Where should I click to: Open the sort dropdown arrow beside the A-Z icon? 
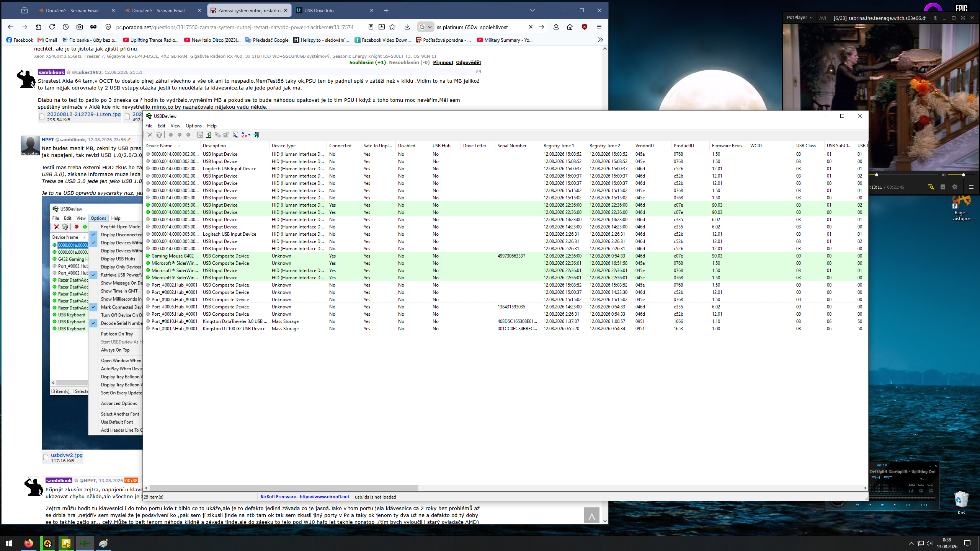(249, 135)
